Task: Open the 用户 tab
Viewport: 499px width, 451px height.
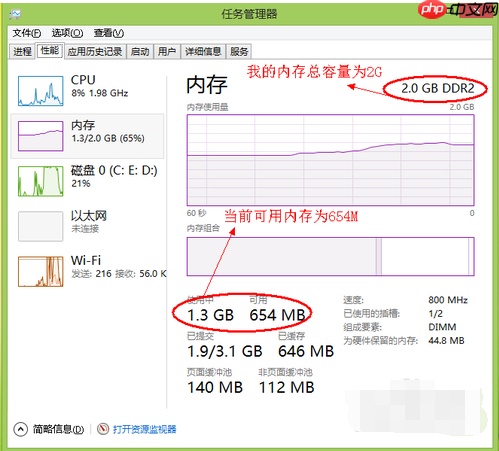Action: coord(167,52)
